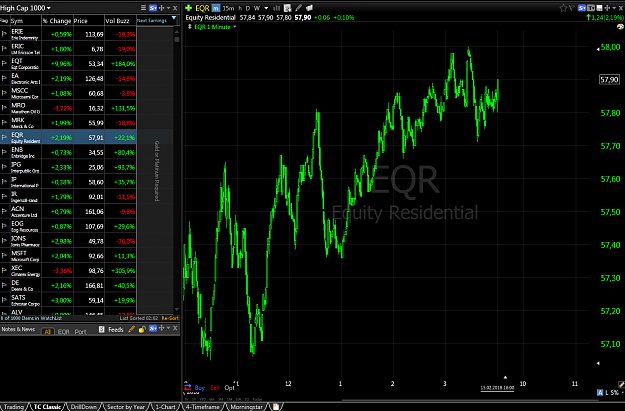Image resolution: width=625 pixels, height=411 pixels.
Task: Click the trade arrows icon beside Buy
Action: 188,387
